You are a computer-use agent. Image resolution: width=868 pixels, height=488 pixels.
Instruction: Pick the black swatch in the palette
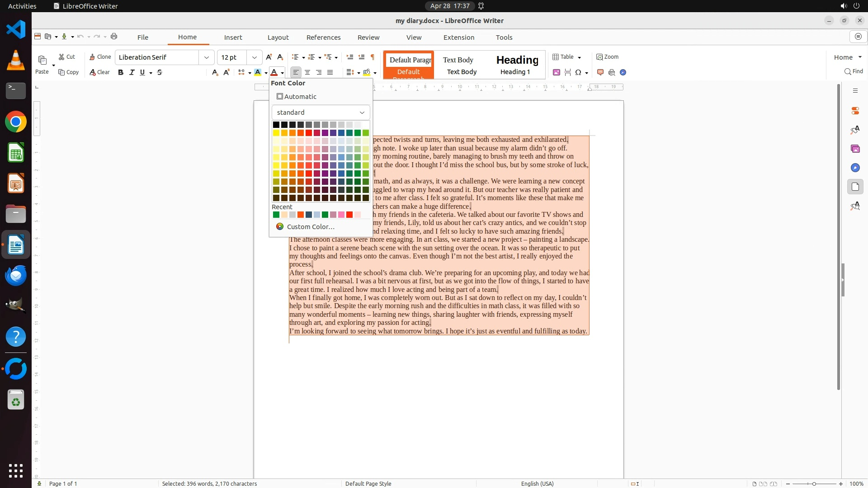276,125
